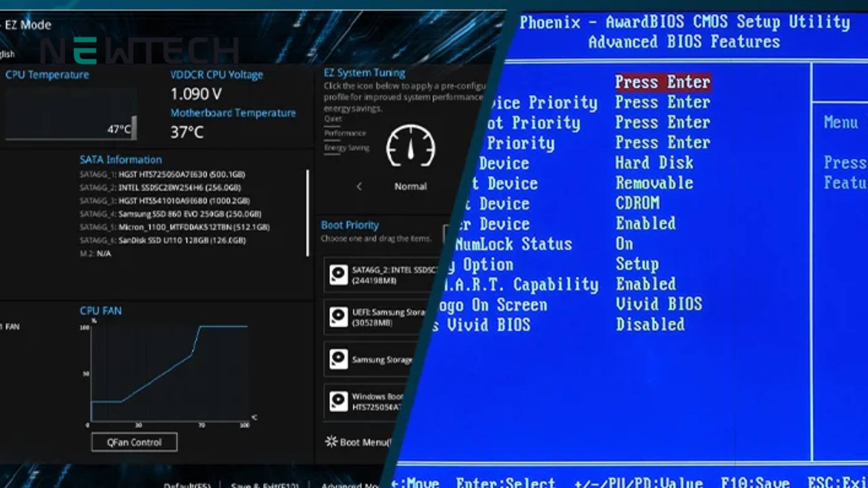Select SATA6G_6 SanDisk SSD U110 row
This screenshot has height=488, width=868.
[x=163, y=240]
